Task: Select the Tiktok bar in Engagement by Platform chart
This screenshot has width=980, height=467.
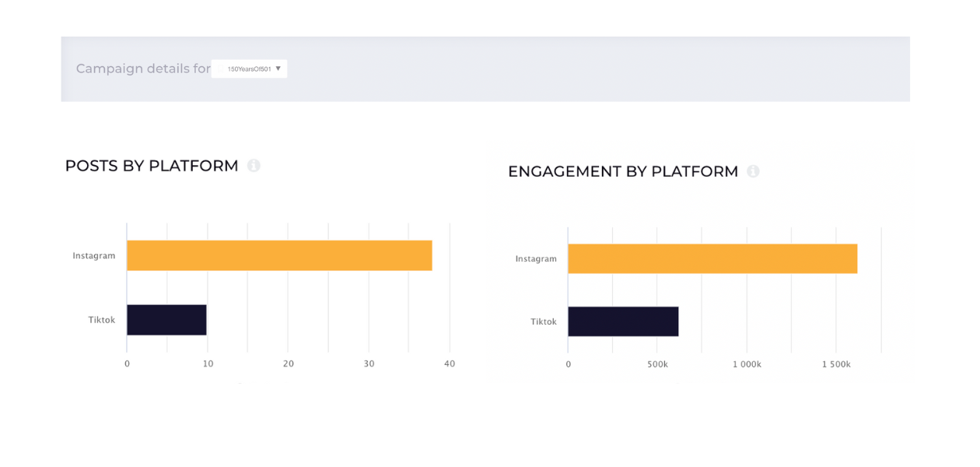Action: [623, 321]
